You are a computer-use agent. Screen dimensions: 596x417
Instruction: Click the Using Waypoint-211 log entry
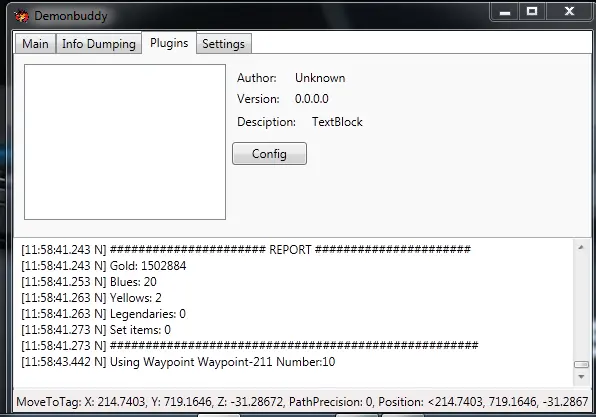pos(178,362)
